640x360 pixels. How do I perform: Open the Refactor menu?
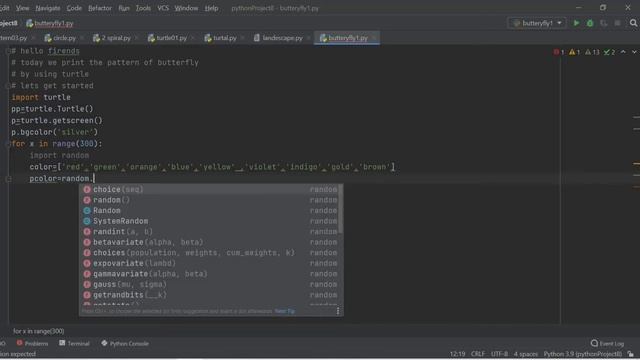(100, 8)
